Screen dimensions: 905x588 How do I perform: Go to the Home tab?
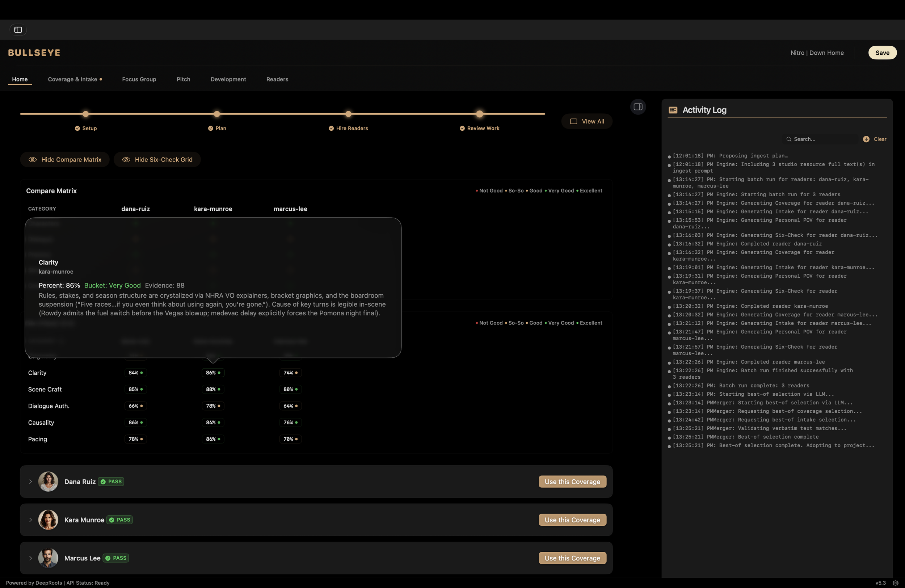click(x=20, y=79)
